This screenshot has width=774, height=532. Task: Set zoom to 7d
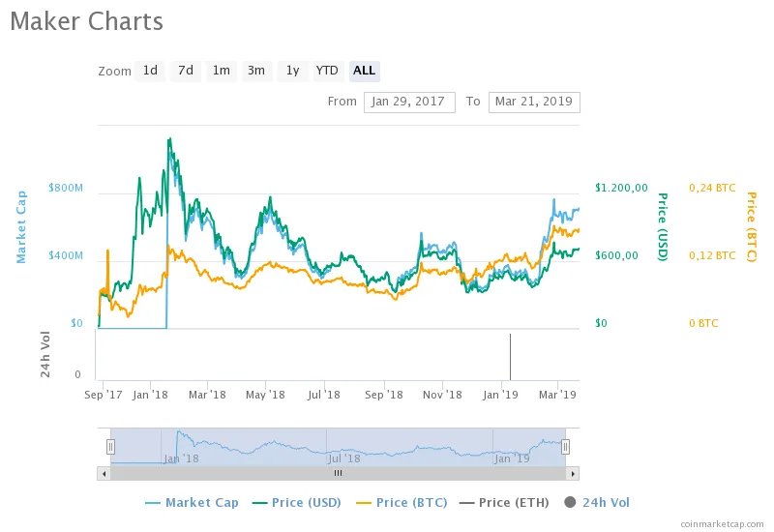(186, 71)
